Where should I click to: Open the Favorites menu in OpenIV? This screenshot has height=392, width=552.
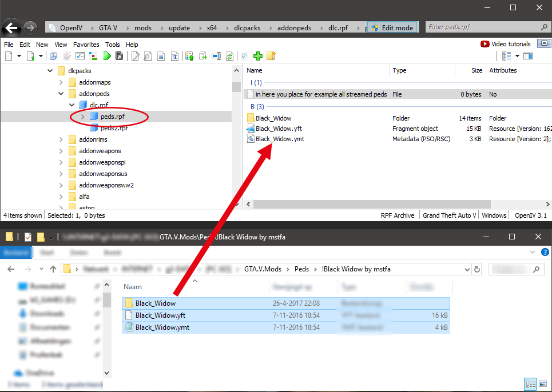click(86, 45)
